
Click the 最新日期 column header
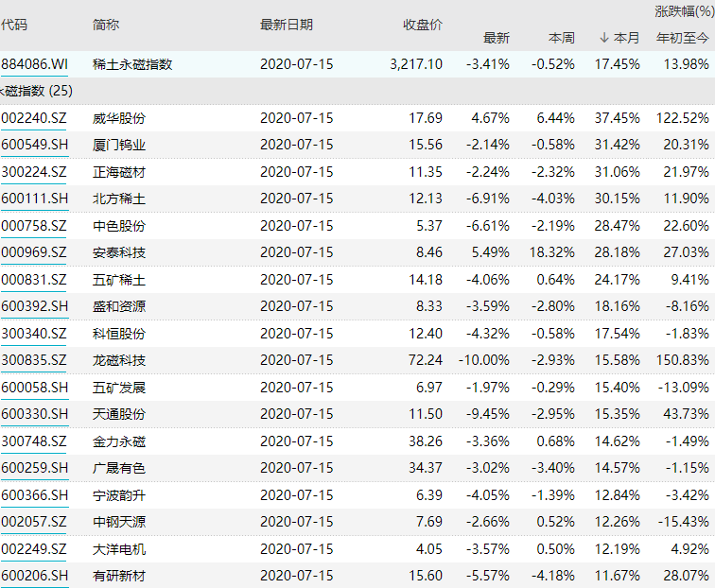[x=286, y=25]
